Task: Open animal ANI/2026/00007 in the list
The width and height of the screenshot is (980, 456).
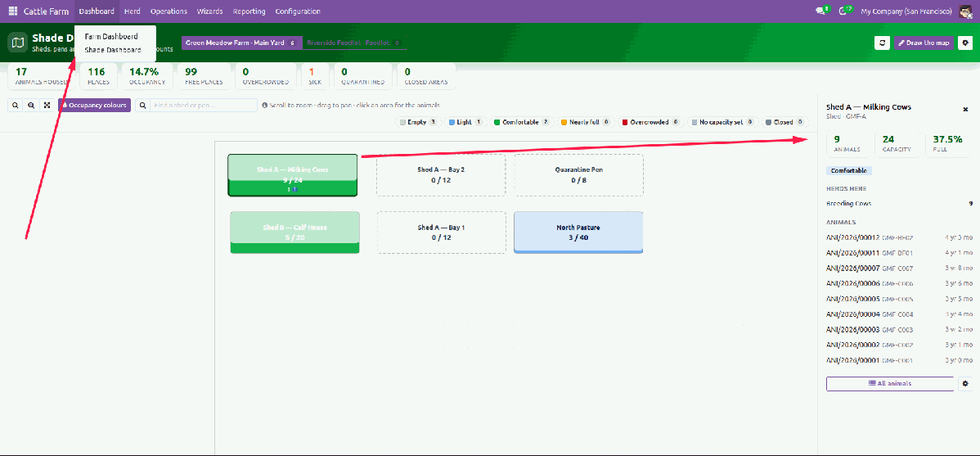Action: click(x=899, y=269)
